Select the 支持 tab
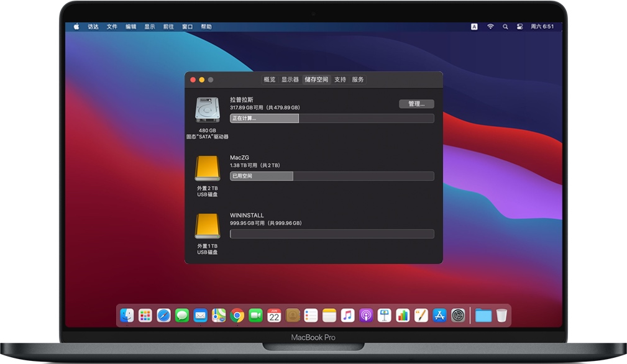627x364 pixels. (340, 80)
